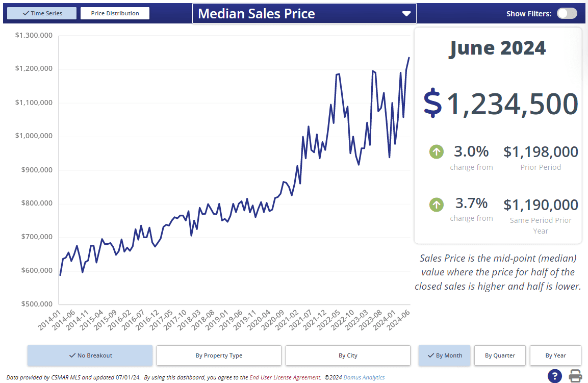Click the green arrow beside 3.7% change
The width and height of the screenshot is (588, 383).
click(x=437, y=205)
